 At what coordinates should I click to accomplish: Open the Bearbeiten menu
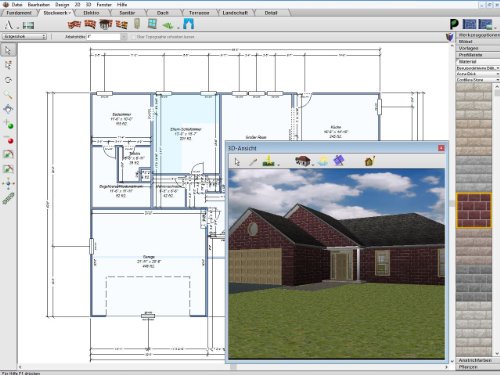pyautogui.click(x=39, y=5)
